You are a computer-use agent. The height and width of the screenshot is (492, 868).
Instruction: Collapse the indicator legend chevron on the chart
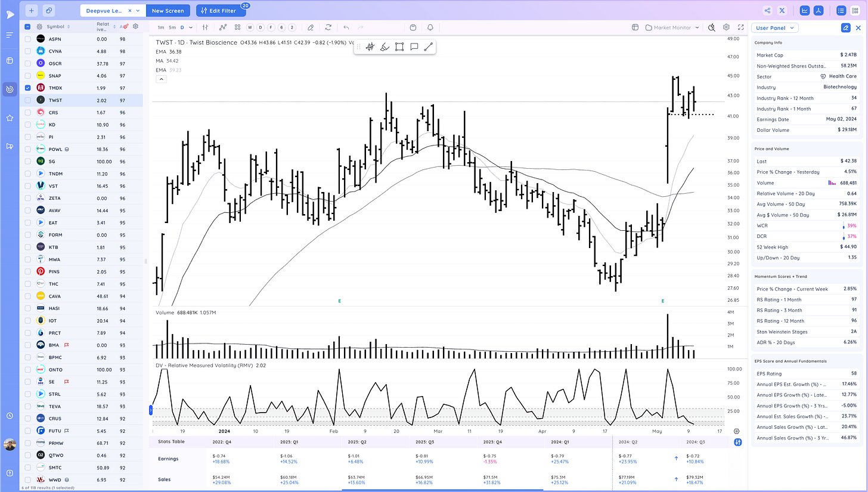pyautogui.click(x=161, y=79)
